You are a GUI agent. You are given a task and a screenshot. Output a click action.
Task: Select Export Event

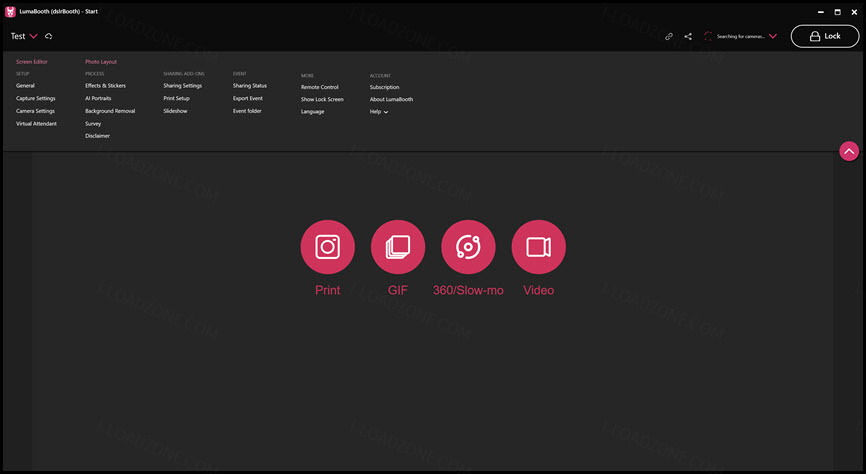coord(248,98)
